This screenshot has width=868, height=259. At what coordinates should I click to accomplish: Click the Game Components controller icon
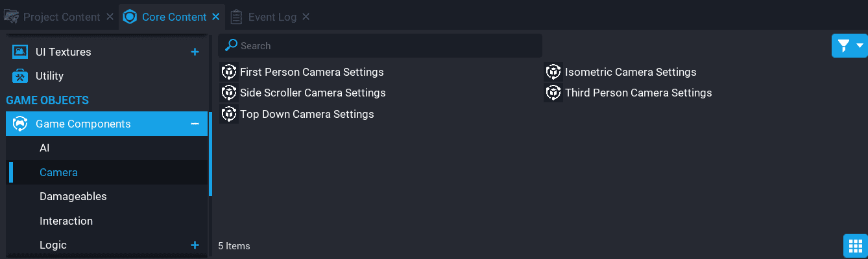coord(20,124)
